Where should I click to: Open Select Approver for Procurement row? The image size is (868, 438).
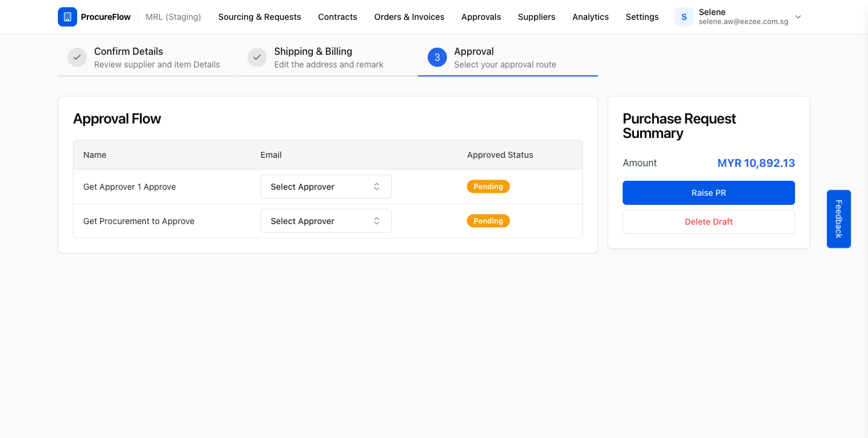point(326,221)
